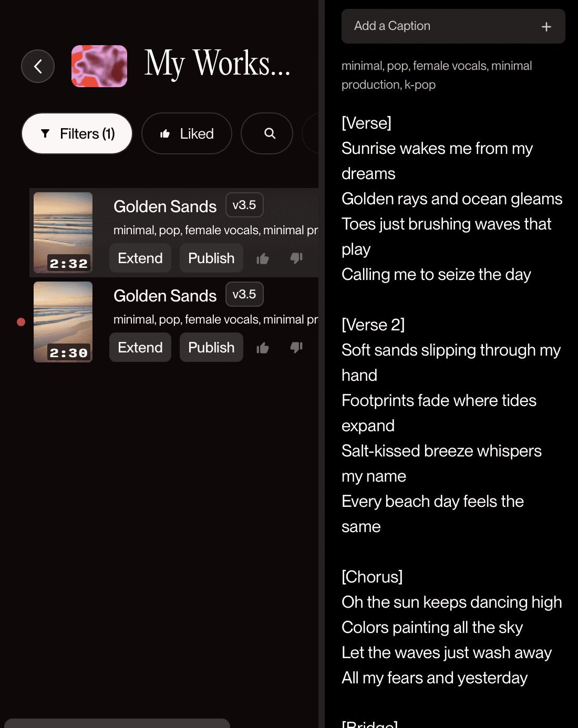Click the My Works... workspace title
Screen dimensions: 578x728
217,64
